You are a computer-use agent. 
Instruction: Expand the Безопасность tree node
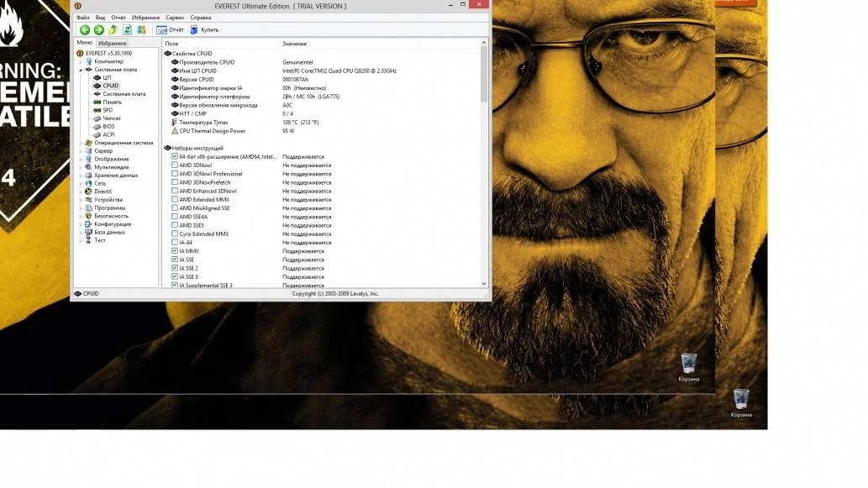click(81, 216)
